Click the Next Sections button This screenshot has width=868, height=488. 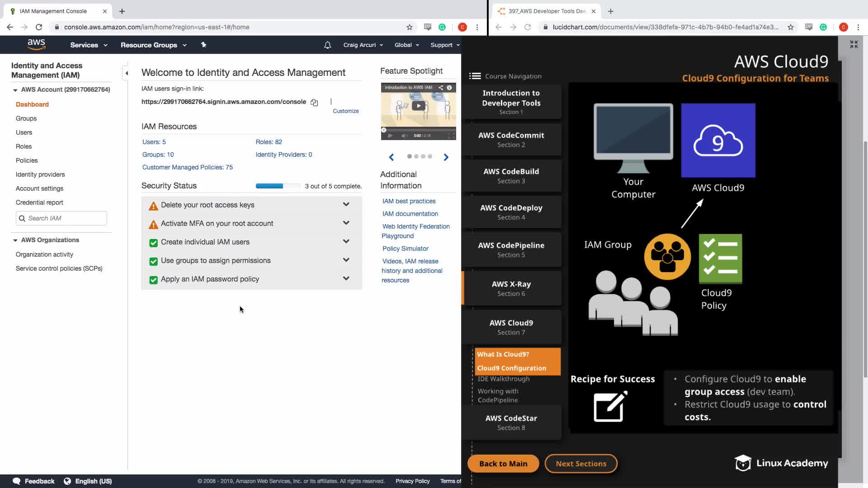click(580, 464)
